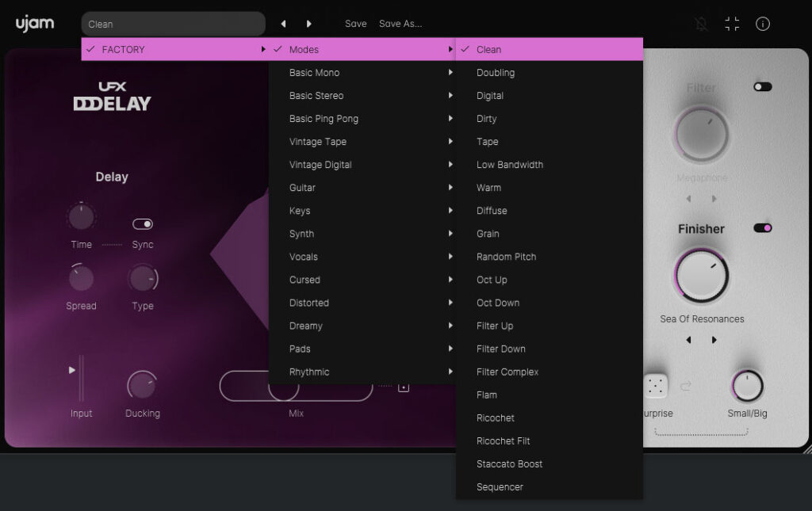
Task: Click the Finisher amount knob
Action: click(x=702, y=276)
